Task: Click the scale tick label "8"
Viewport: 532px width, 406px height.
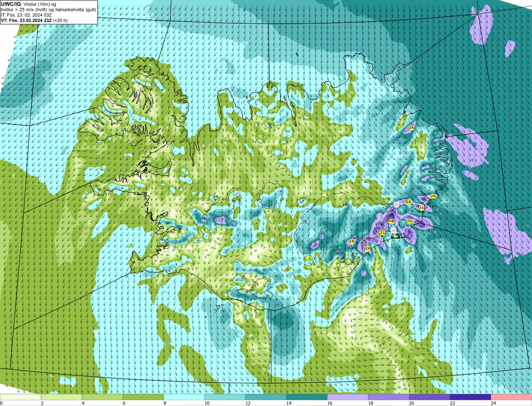Action: (165, 403)
